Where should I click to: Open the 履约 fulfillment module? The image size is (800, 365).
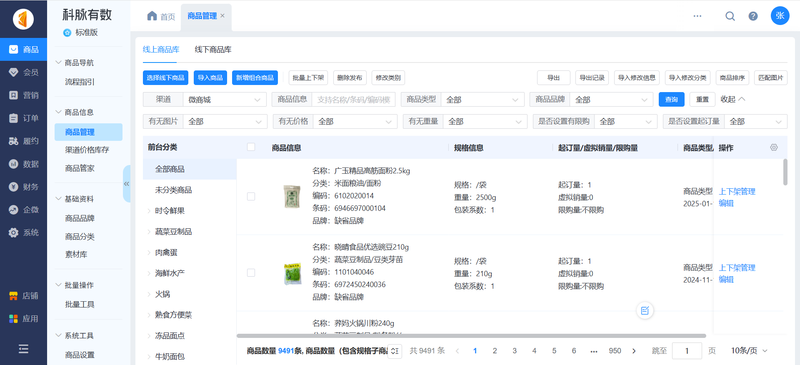pyautogui.click(x=23, y=141)
